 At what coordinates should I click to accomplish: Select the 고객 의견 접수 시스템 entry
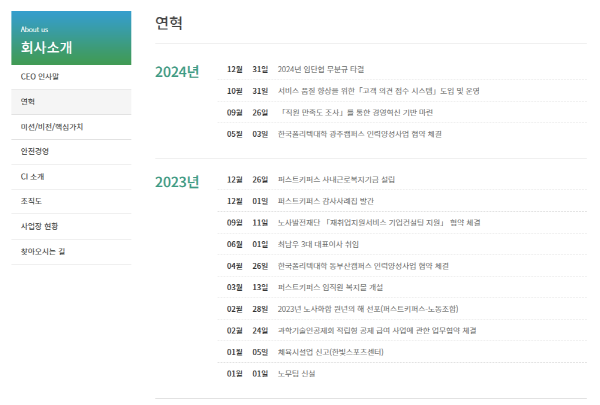pyautogui.click(x=378, y=91)
